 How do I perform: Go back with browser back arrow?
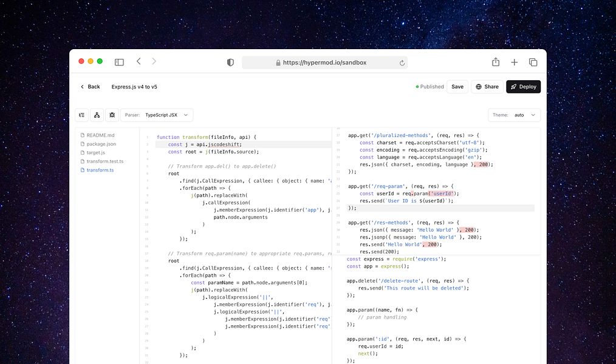[139, 61]
